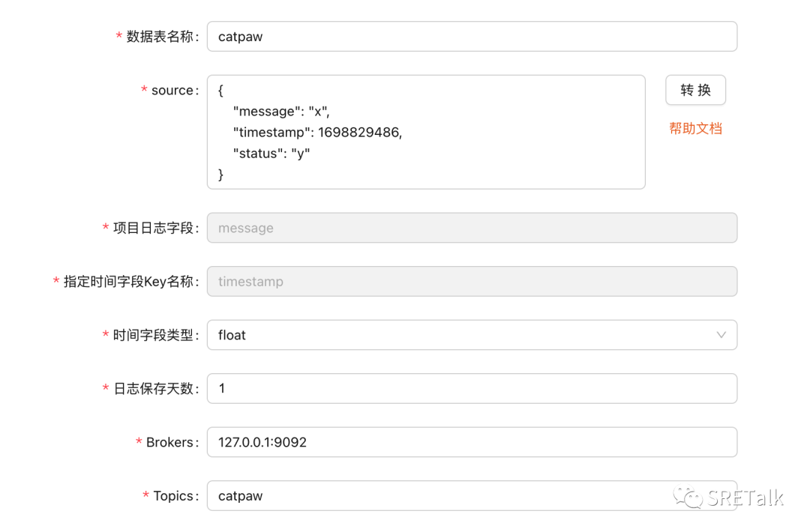Click the 指定时间字段Key名称 field showing timestamp
The image size is (810, 532).
click(472, 282)
